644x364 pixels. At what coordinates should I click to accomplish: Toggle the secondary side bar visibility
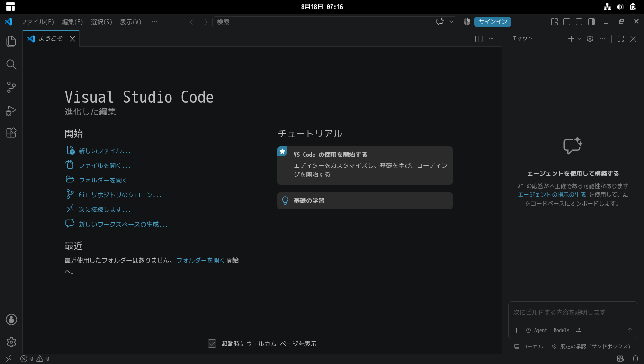point(591,22)
